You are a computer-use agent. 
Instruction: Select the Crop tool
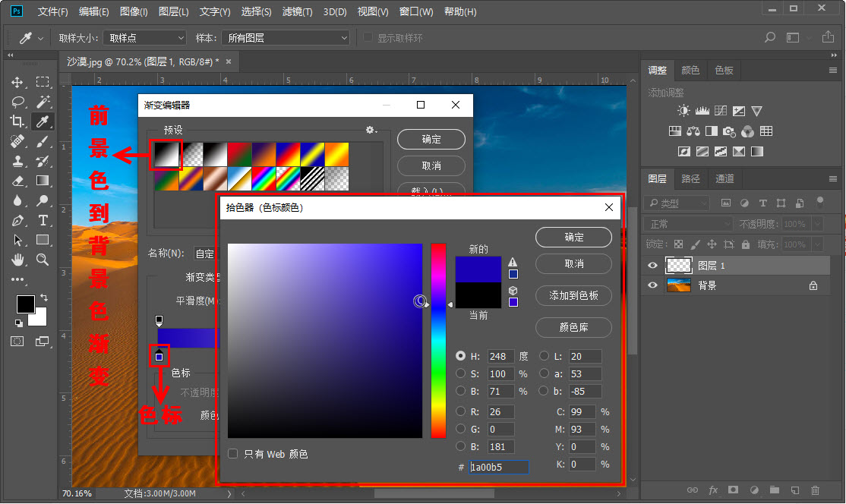17,121
